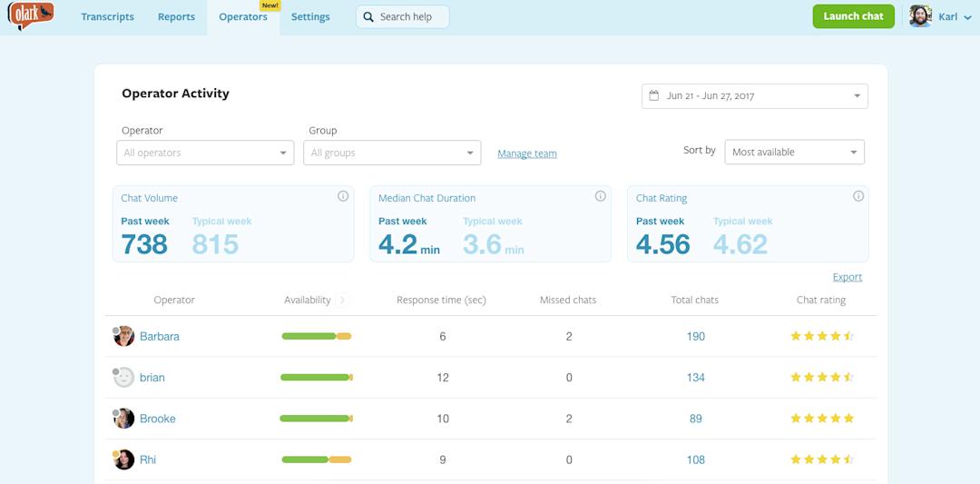Open the Sort by Most available dropdown

coord(794,152)
